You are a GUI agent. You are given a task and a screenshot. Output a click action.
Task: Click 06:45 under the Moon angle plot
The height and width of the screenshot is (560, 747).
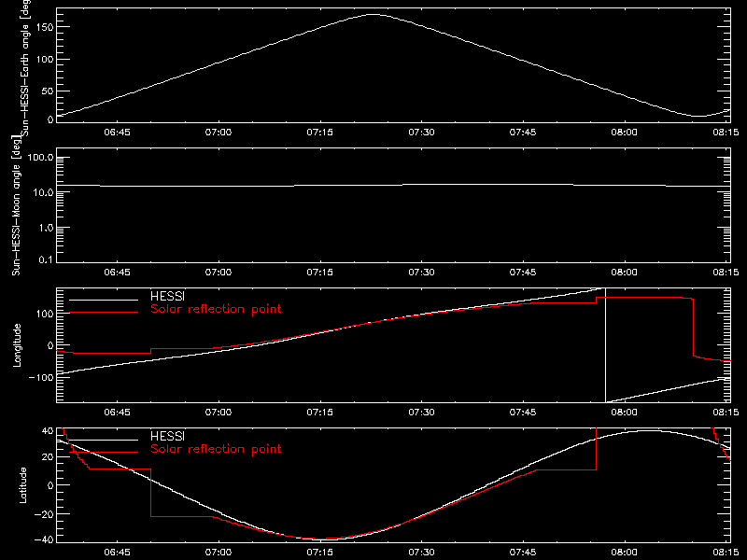point(118,272)
